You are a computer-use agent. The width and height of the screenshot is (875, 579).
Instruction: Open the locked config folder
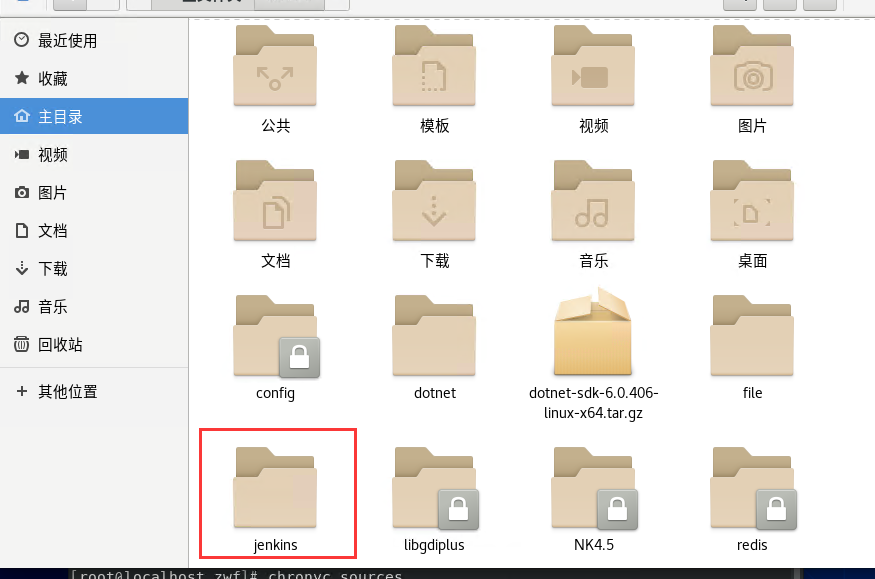coord(275,333)
